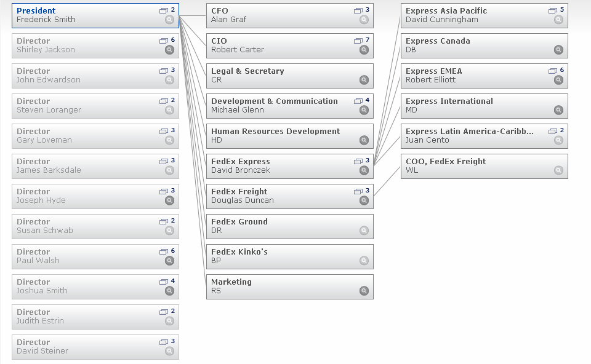Click magnifier icon on FedEx Ground card
591x364 pixels.
click(364, 231)
